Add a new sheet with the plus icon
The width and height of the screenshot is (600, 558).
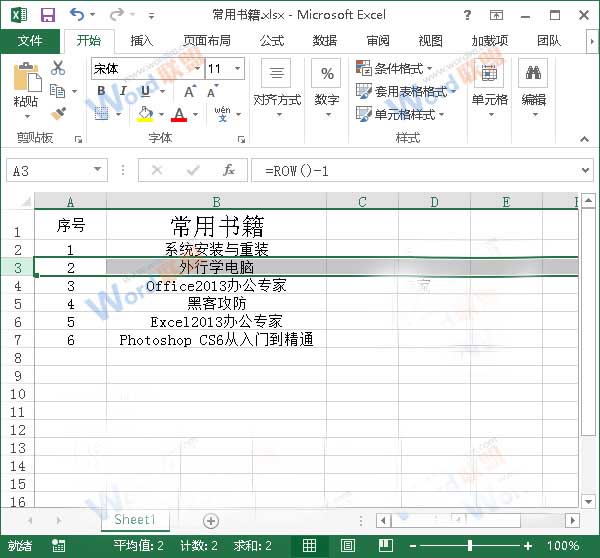click(x=210, y=520)
